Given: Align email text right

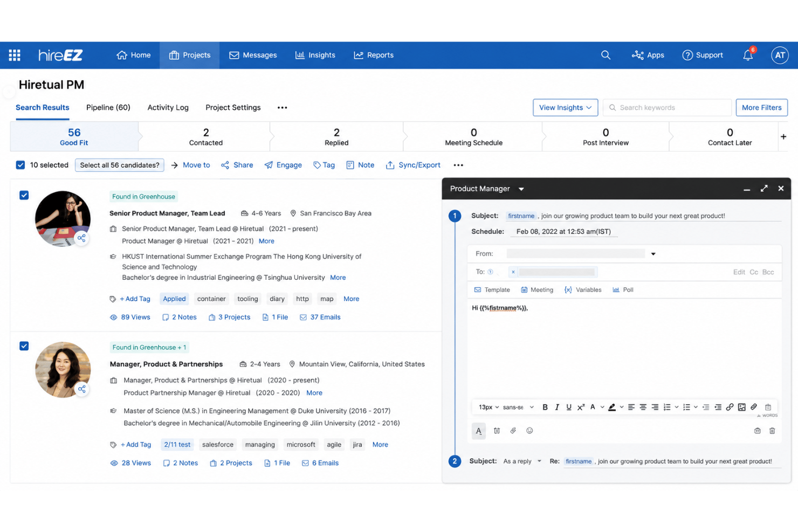Looking at the screenshot, I should pos(655,407).
